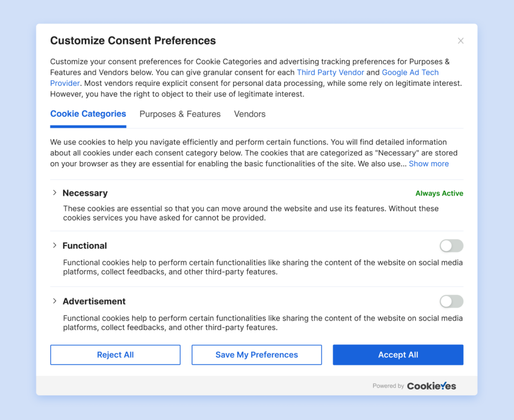This screenshot has height=420, width=514.
Task: Click Show more in cookie description
Action: pyautogui.click(x=429, y=164)
